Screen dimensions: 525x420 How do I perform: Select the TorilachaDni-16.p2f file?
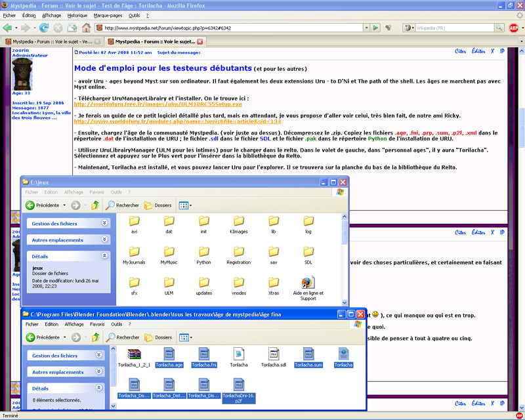tap(239, 391)
